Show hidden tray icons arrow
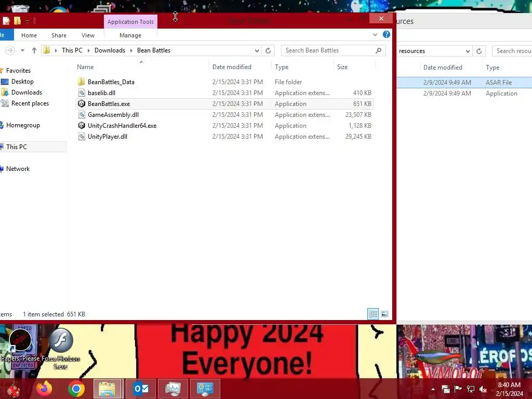 (433, 389)
